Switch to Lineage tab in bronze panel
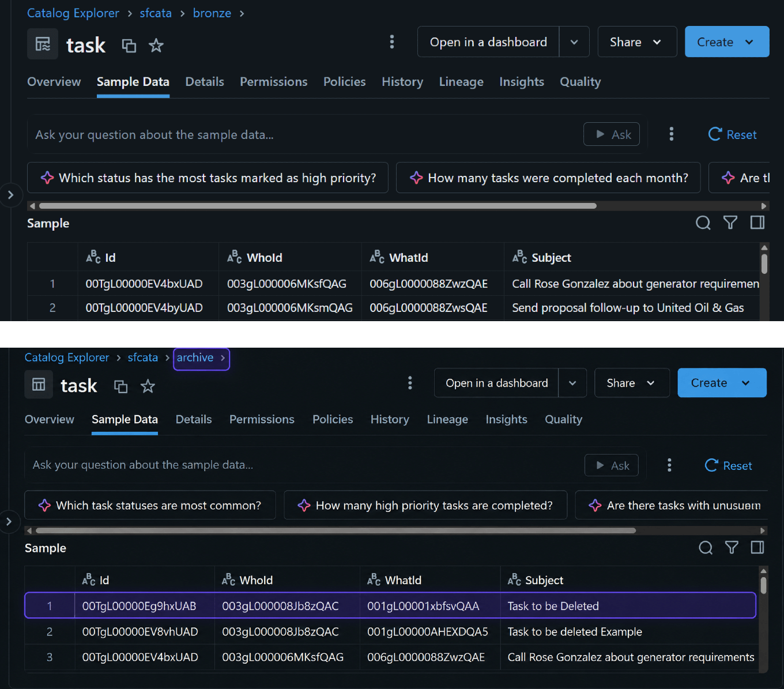Image resolution: width=784 pixels, height=689 pixels. point(461,82)
